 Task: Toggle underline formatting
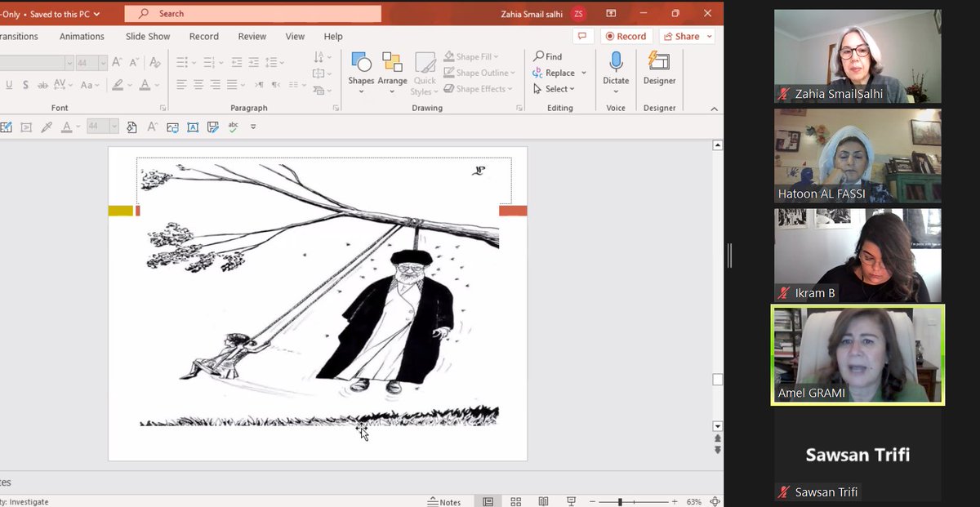[9, 85]
